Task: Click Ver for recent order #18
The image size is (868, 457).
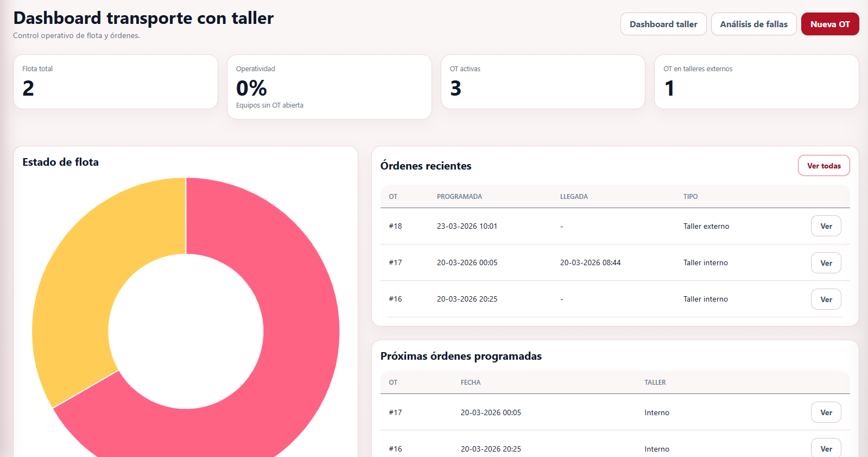Action: pos(826,226)
